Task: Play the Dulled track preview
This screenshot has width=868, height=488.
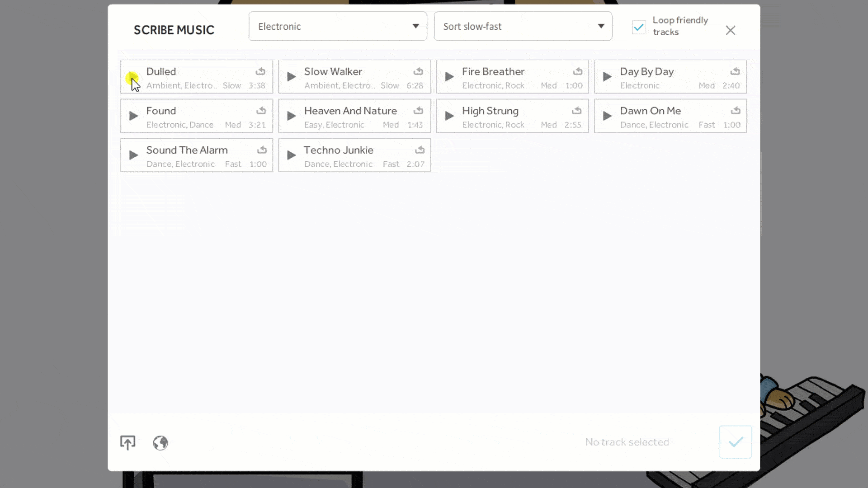Action: pyautogui.click(x=133, y=77)
